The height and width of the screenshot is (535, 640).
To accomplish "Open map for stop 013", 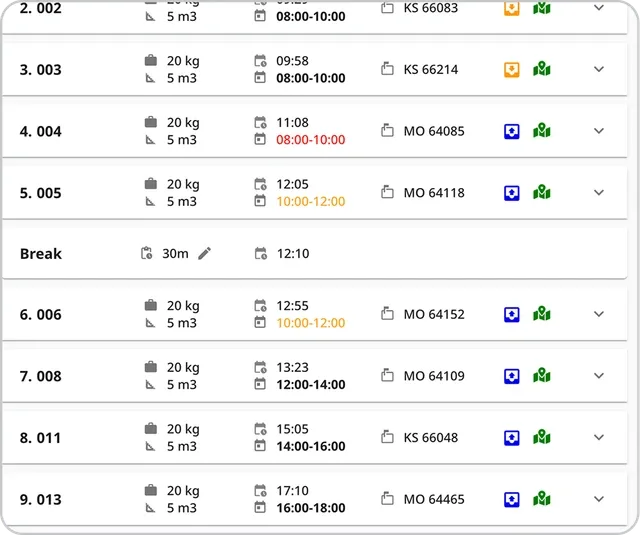I will 542,498.
